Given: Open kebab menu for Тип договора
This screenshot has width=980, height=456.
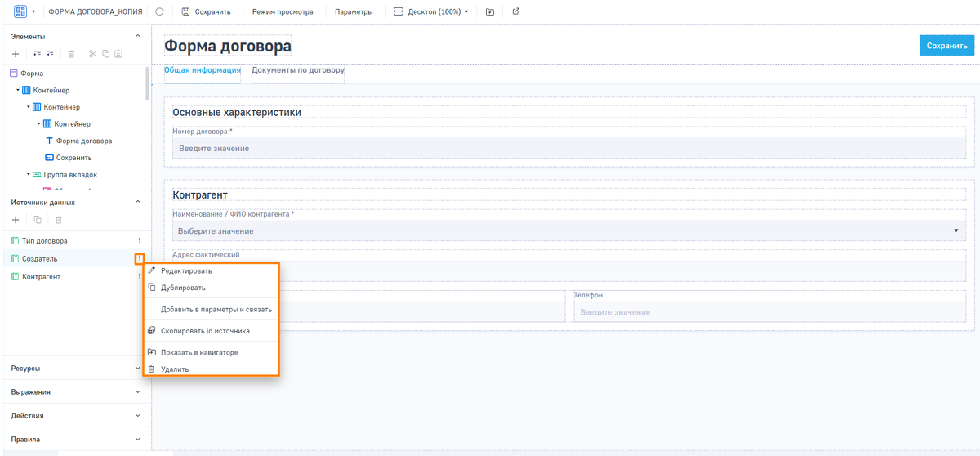Looking at the screenshot, I should point(140,241).
